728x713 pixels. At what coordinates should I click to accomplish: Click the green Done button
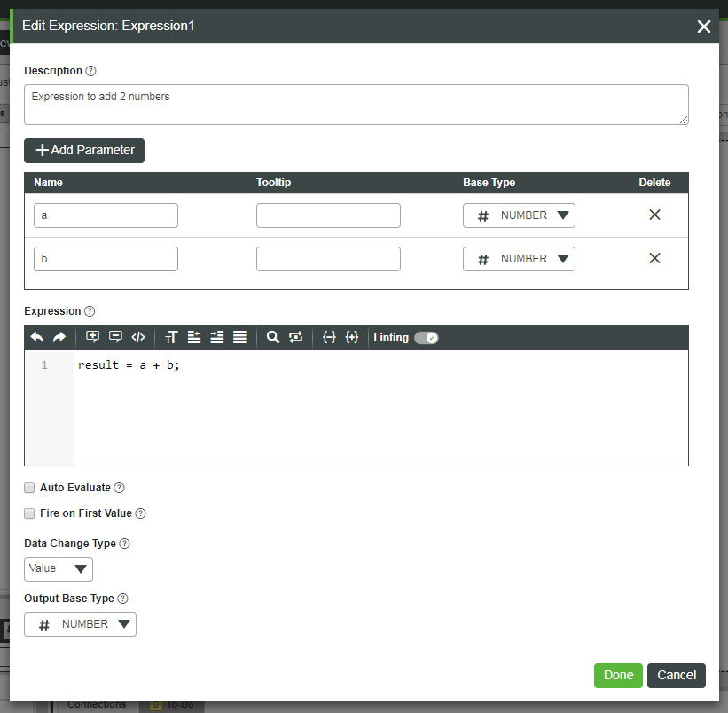[618, 676]
